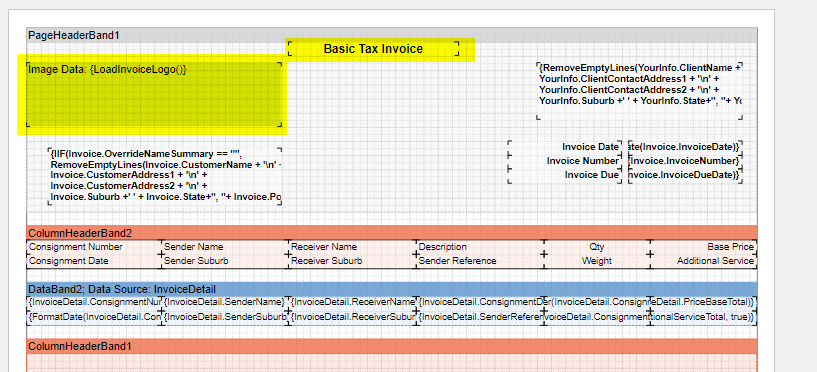Click the ColumnHeaderBand1 band header
Image resolution: width=817 pixels, height=372 pixels.
391,346
